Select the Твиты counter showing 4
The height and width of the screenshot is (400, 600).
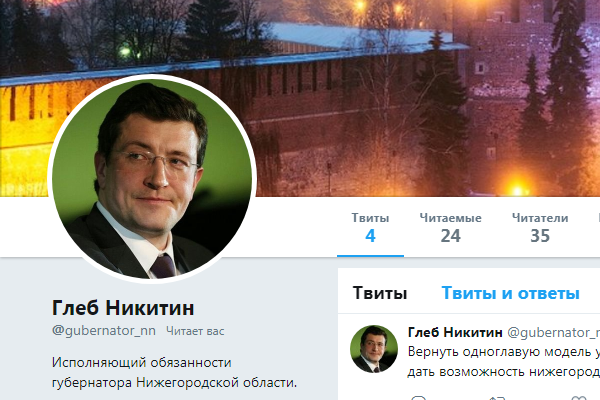pyautogui.click(x=370, y=228)
